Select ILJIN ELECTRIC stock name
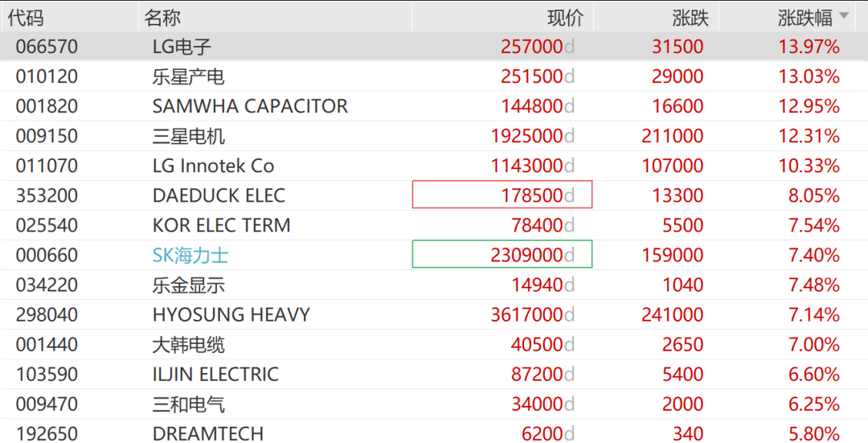This screenshot has width=868, height=443. 215,375
